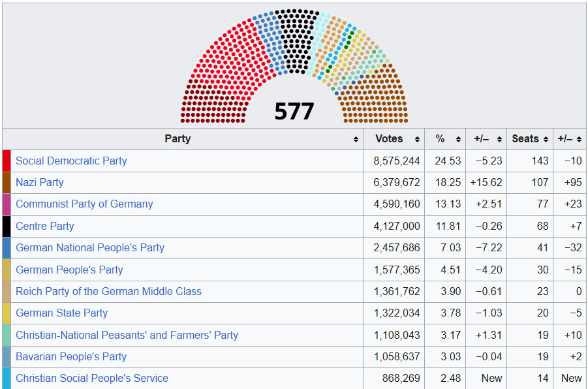This screenshot has width=588, height=389.
Task: Click the 577 seats parliament diagram
Action: coord(294,65)
